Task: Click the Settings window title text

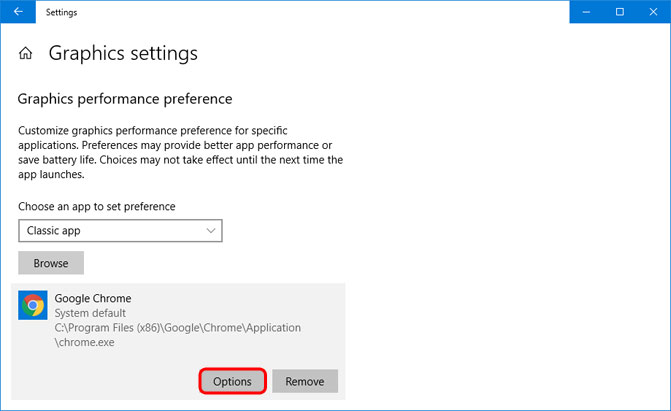Action: pyautogui.click(x=61, y=12)
